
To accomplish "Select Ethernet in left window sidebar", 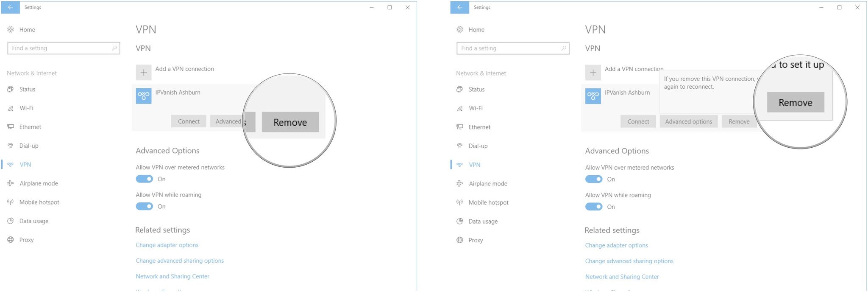I will tap(24, 127).
